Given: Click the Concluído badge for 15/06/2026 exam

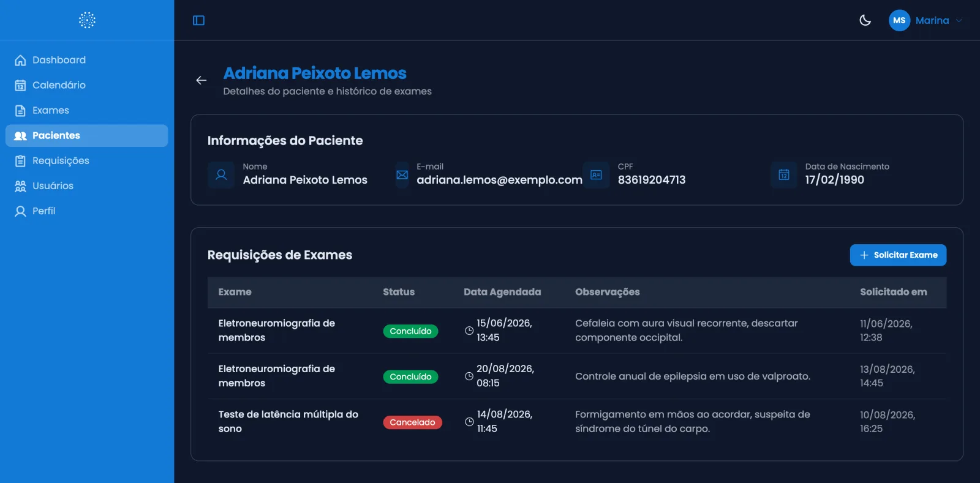Looking at the screenshot, I should (410, 331).
